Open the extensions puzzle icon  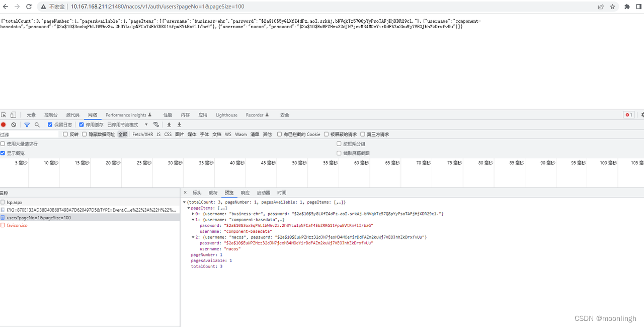(627, 7)
